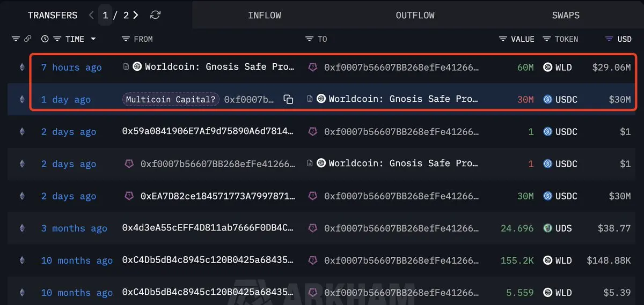Go to previous transfers page

click(91, 15)
